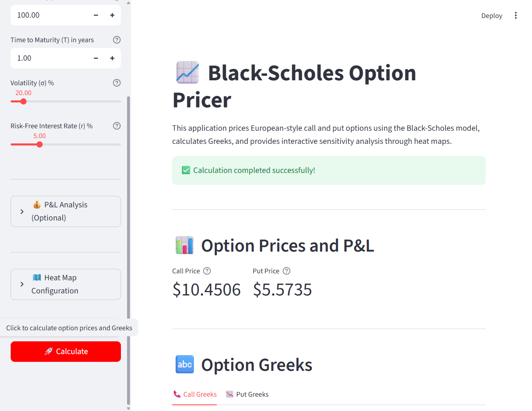This screenshot has width=532, height=411.
Task: Click the Put Price help icon
Action: tap(286, 271)
